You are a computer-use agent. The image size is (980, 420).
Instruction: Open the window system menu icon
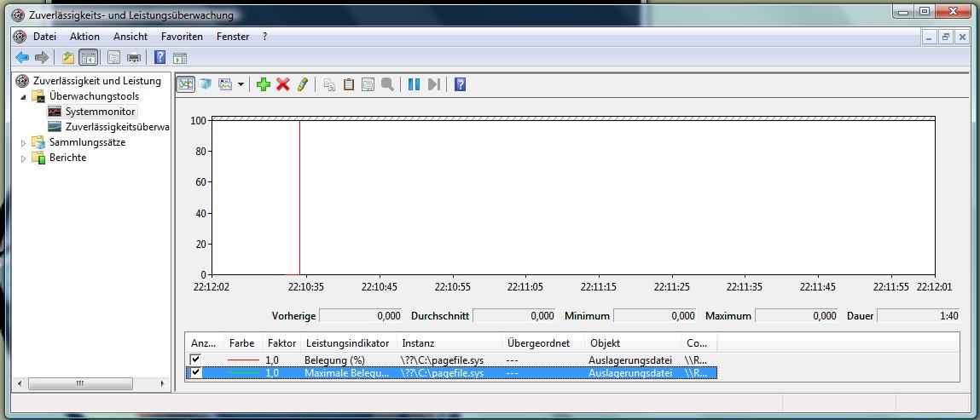(x=19, y=15)
